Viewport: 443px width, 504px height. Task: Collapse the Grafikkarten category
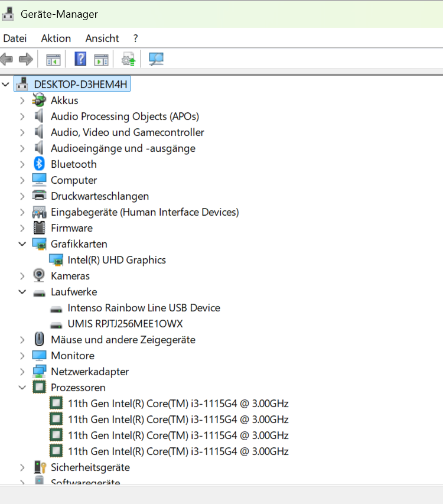click(22, 244)
